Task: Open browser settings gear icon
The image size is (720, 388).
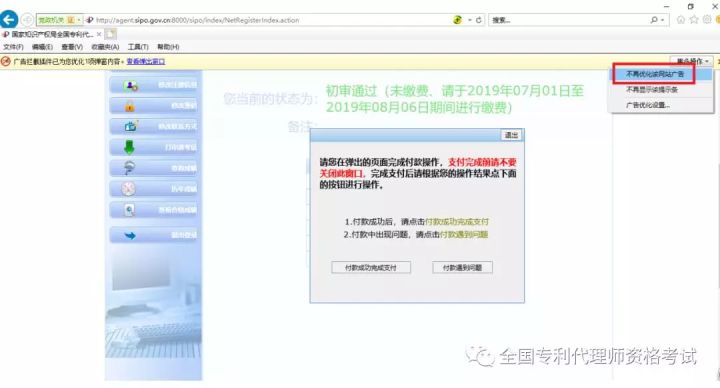Action: pos(707,20)
